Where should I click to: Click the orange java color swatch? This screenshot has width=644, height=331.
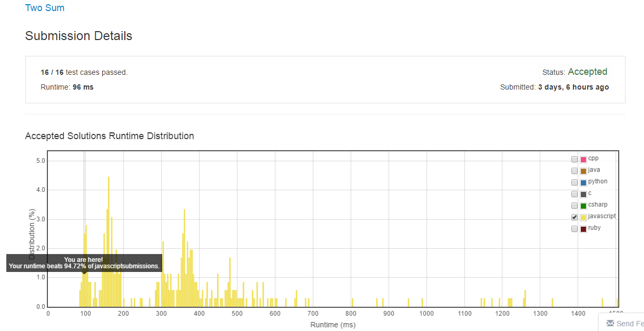pyautogui.click(x=583, y=171)
